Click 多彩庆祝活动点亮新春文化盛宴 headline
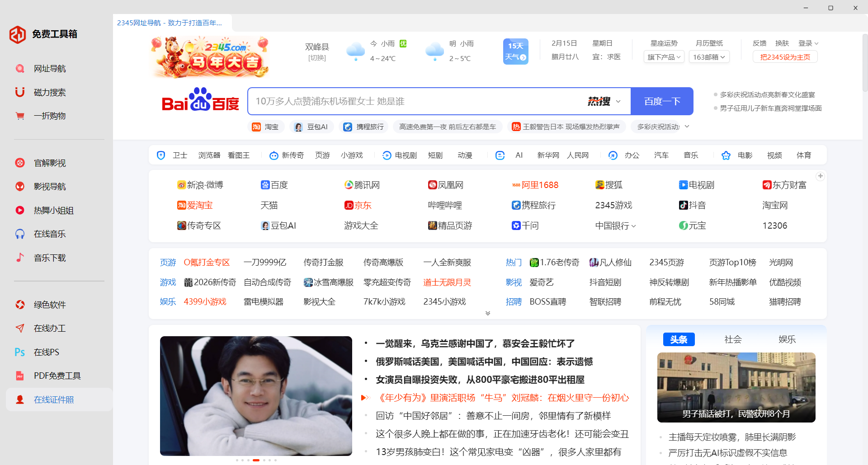This screenshot has height=465, width=868. (x=767, y=95)
